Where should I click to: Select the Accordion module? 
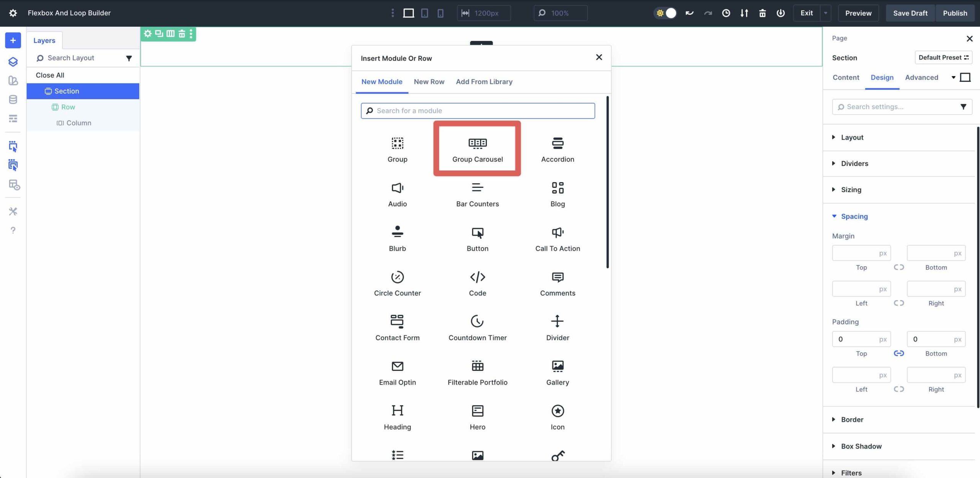pos(557,149)
